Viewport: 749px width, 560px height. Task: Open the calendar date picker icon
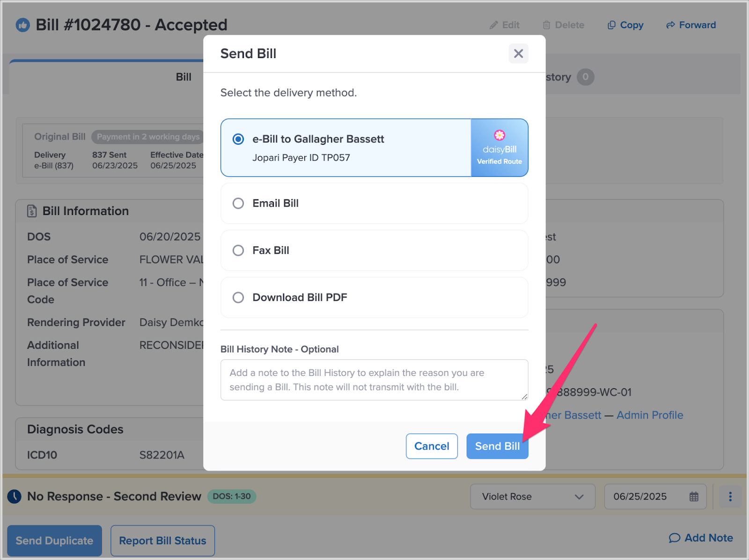click(x=694, y=496)
